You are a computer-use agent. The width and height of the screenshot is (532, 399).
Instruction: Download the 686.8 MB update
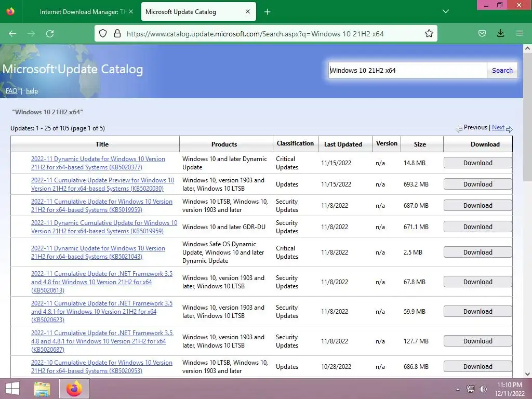click(478, 367)
